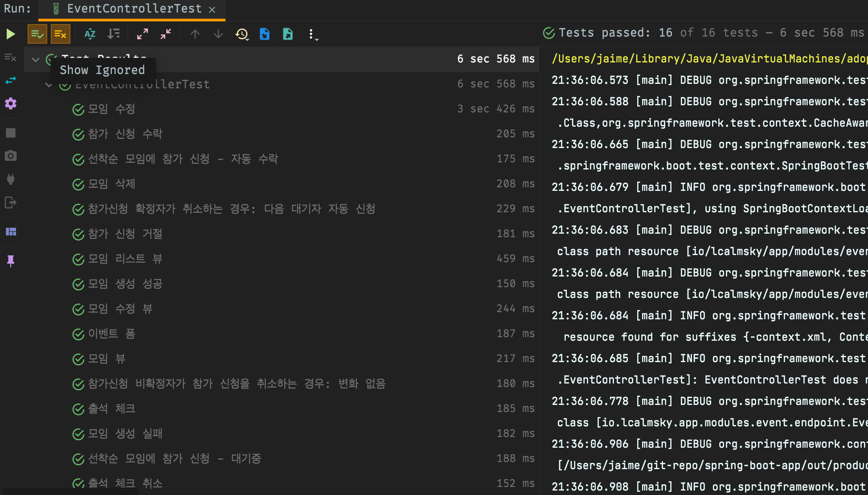Expand all test nodes
Screen dimensions: 868x495
click(143, 34)
